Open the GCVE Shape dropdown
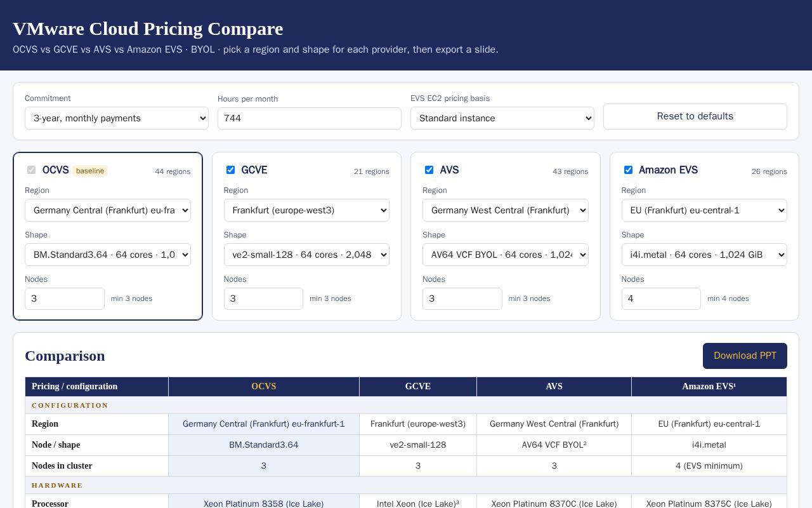 coord(306,255)
